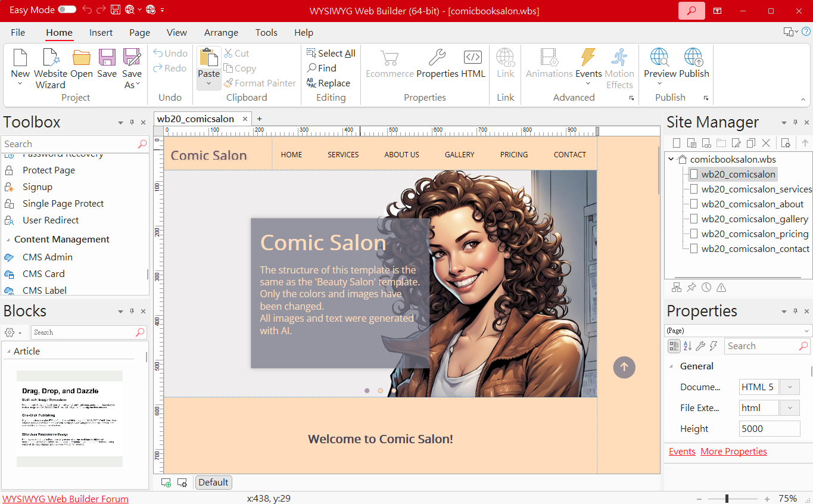
Task: Click the Preview globe icon
Action: [659, 58]
